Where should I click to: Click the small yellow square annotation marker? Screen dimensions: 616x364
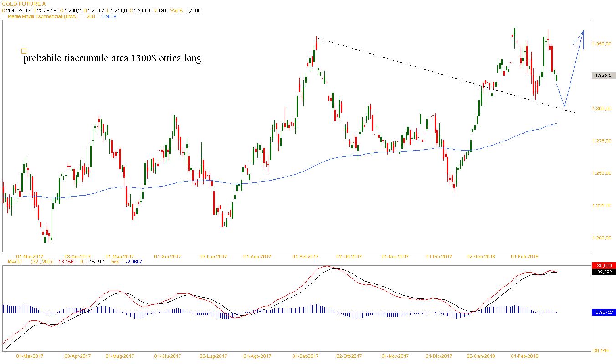point(24,51)
